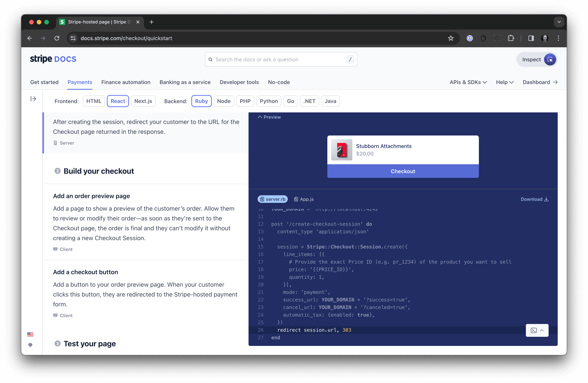Click the Build your checkout heading
Image resolution: width=588 pixels, height=383 pixels.
click(x=99, y=171)
